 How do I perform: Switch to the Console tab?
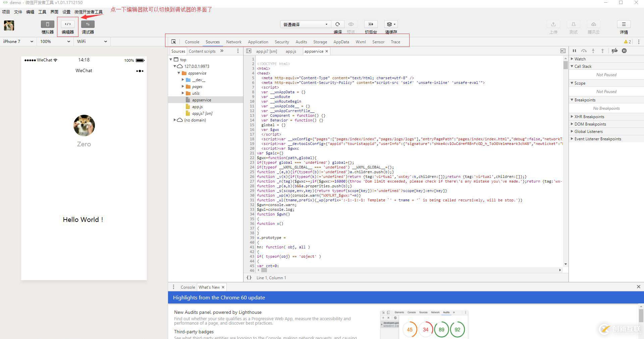click(192, 42)
